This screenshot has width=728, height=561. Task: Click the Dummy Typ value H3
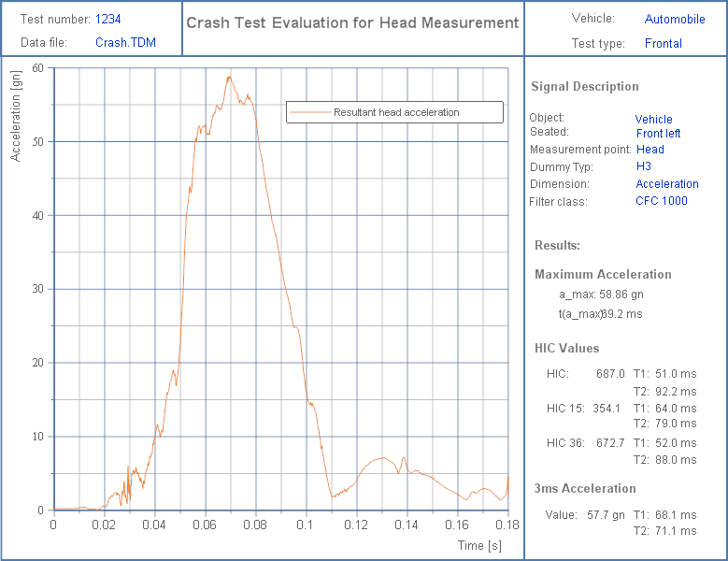point(644,166)
